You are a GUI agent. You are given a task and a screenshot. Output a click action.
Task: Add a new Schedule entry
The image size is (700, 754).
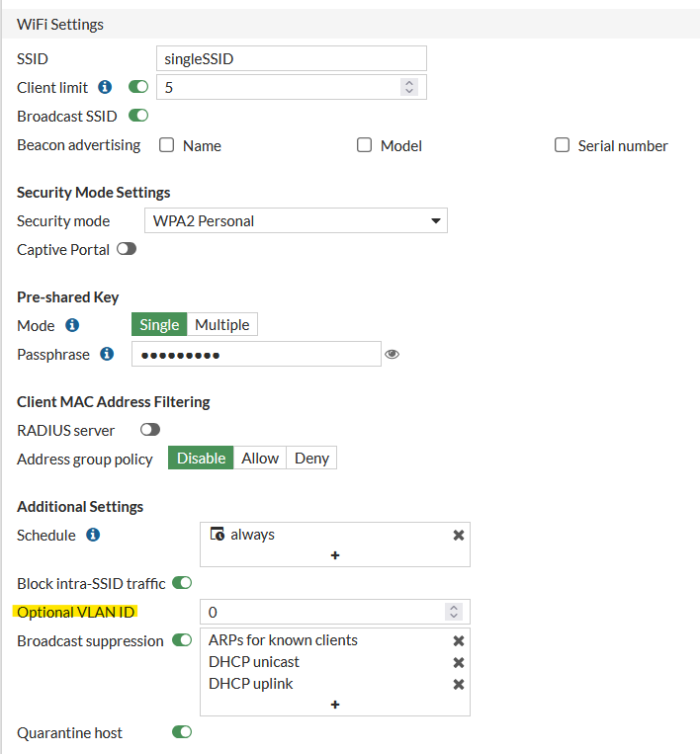click(335, 555)
